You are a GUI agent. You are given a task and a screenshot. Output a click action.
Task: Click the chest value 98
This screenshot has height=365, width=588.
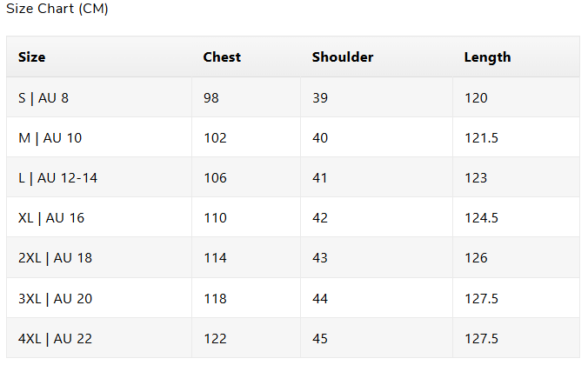point(211,97)
